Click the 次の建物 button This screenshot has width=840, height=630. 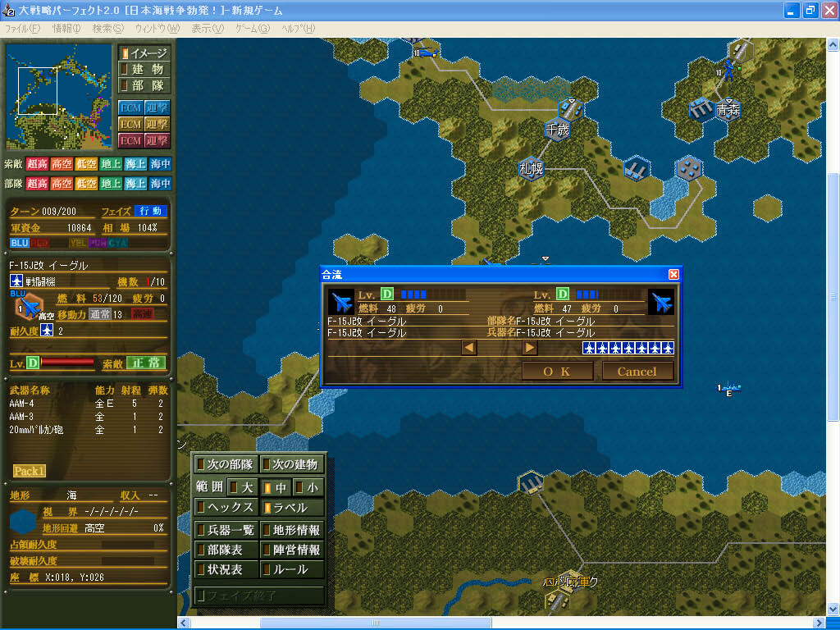tap(292, 464)
